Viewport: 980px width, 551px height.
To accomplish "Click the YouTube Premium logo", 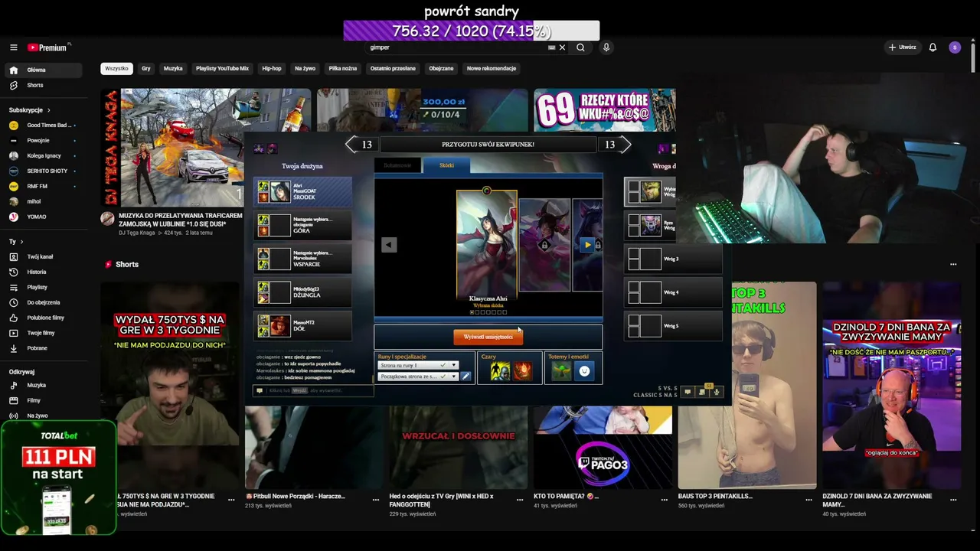I will pyautogui.click(x=49, y=47).
